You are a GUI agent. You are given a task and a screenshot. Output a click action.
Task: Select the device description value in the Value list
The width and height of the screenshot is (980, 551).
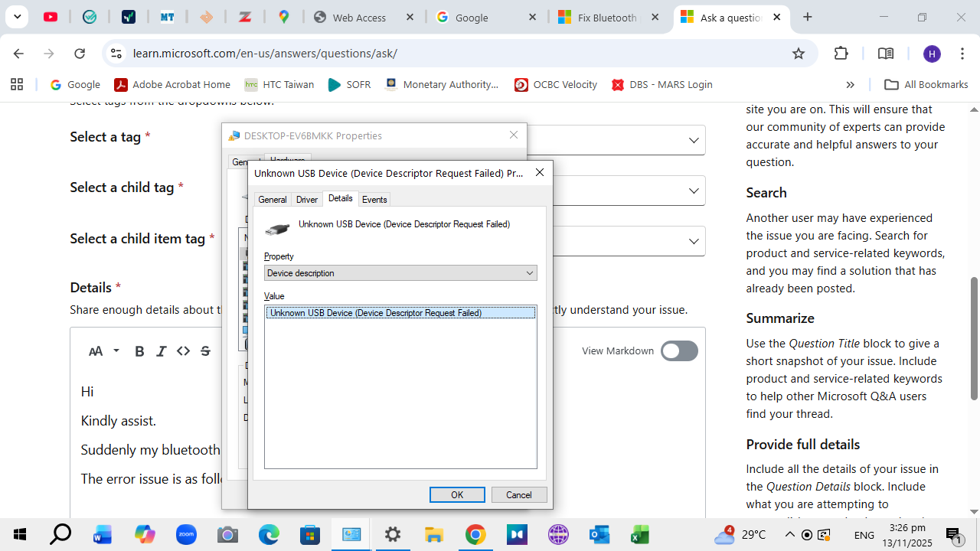[x=400, y=313]
